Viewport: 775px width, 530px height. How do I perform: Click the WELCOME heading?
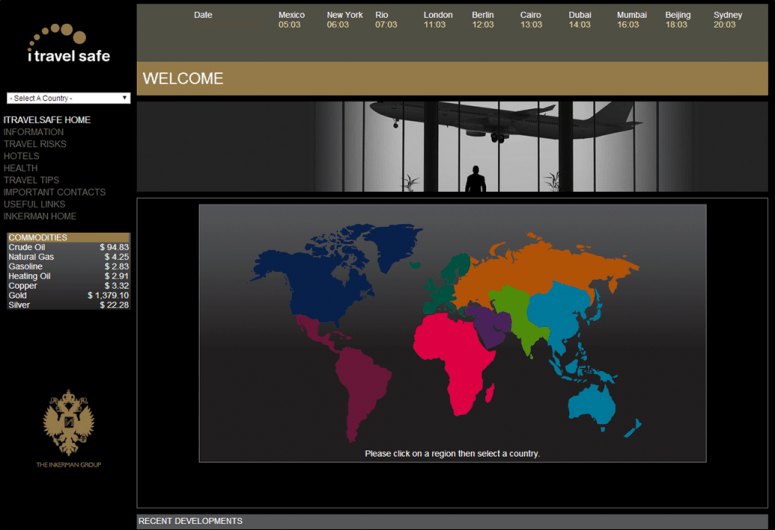(x=183, y=79)
